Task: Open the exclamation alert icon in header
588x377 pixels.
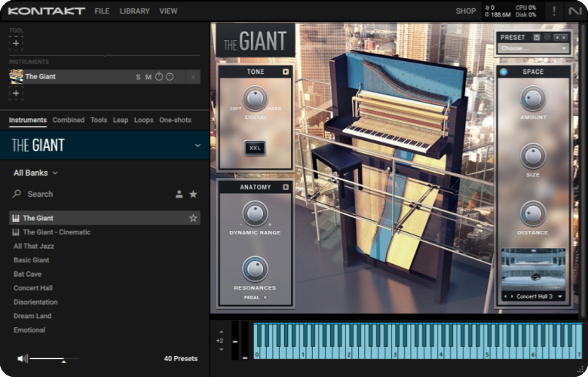Action: point(555,11)
